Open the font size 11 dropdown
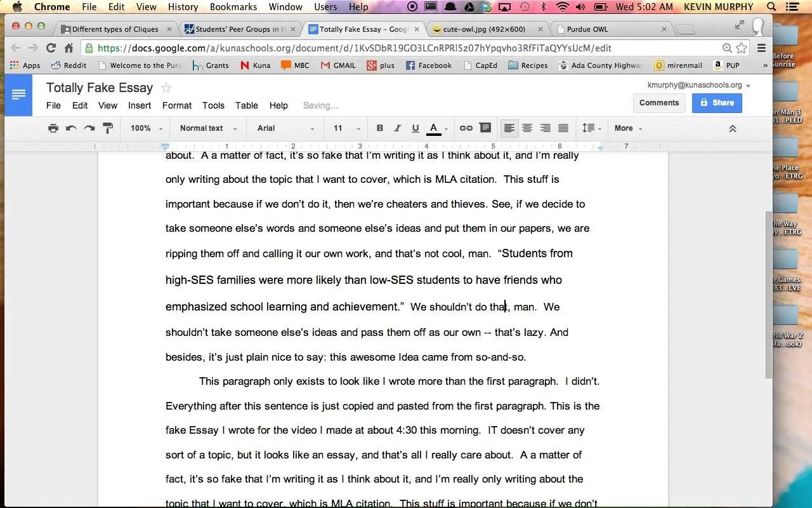The width and height of the screenshot is (812, 508). [346, 128]
